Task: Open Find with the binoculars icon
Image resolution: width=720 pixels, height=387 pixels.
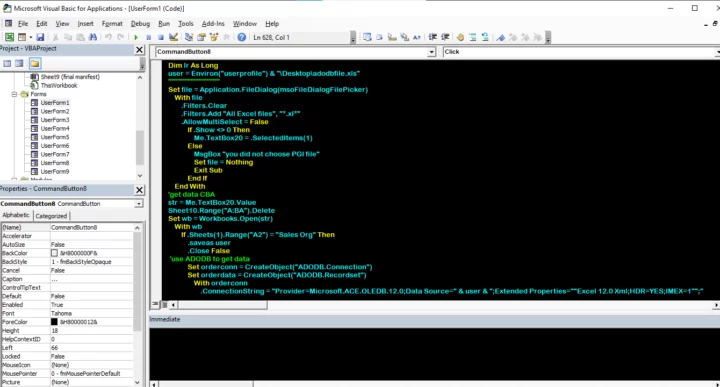Action: pyautogui.click(x=93, y=37)
